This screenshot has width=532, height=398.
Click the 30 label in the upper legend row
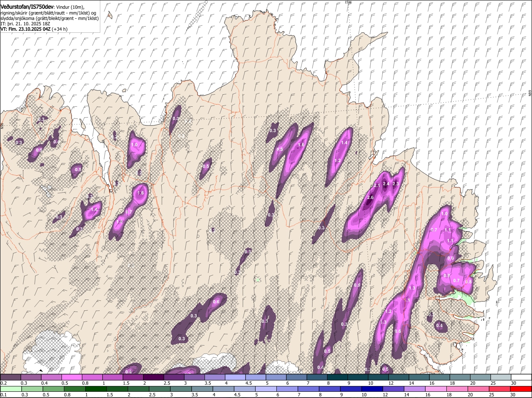coord(514,383)
